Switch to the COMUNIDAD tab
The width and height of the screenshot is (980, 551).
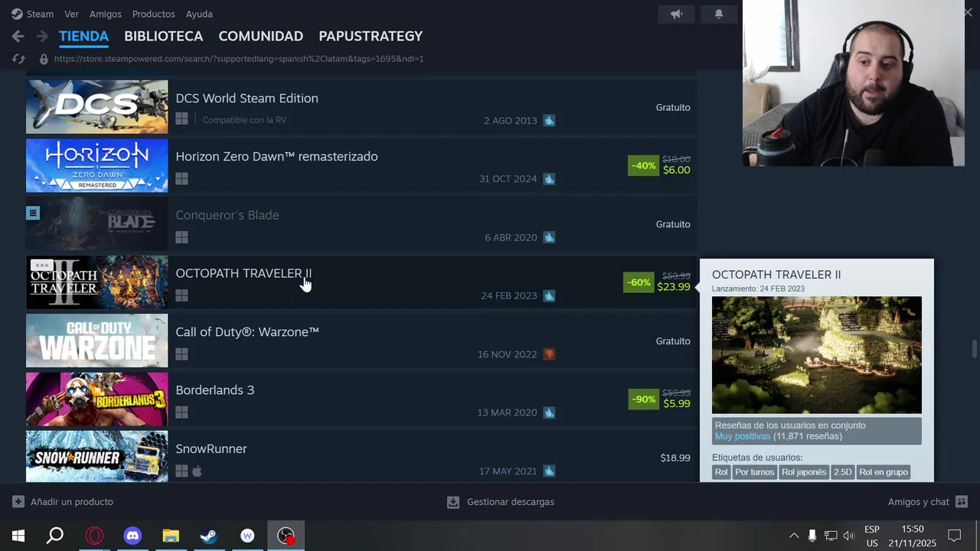click(x=260, y=36)
